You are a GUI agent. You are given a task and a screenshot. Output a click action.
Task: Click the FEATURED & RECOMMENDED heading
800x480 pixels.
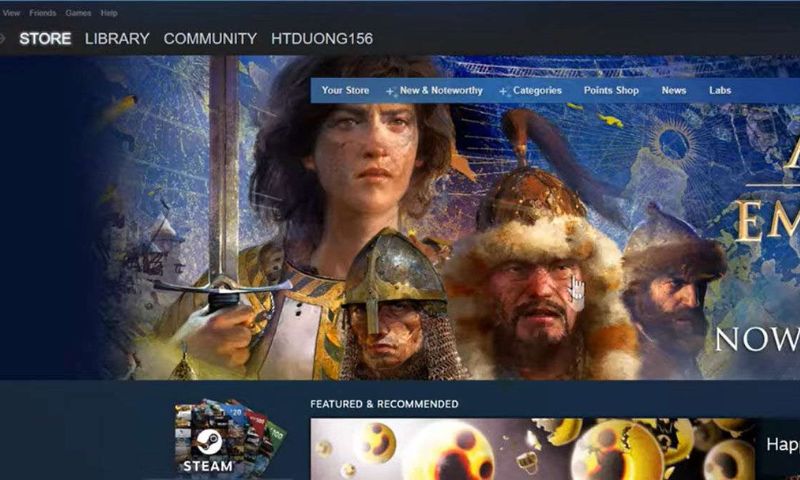384,404
